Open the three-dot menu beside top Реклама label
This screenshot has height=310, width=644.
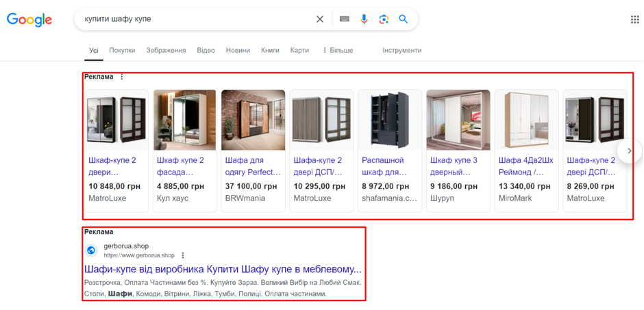pyautogui.click(x=121, y=77)
